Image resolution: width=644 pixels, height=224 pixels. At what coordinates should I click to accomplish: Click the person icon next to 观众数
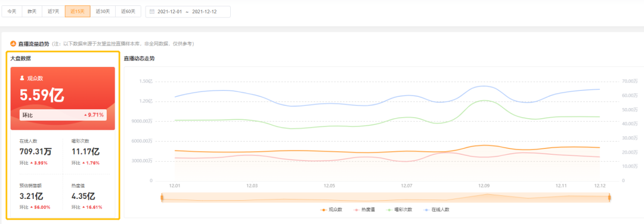tap(22, 78)
